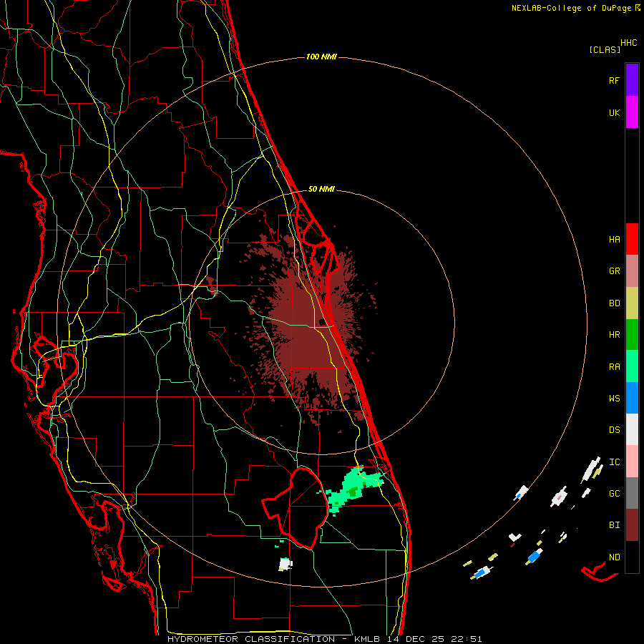This screenshot has height=644, width=644.
Task: Click the "DS" legend label
Action: pyautogui.click(x=614, y=430)
